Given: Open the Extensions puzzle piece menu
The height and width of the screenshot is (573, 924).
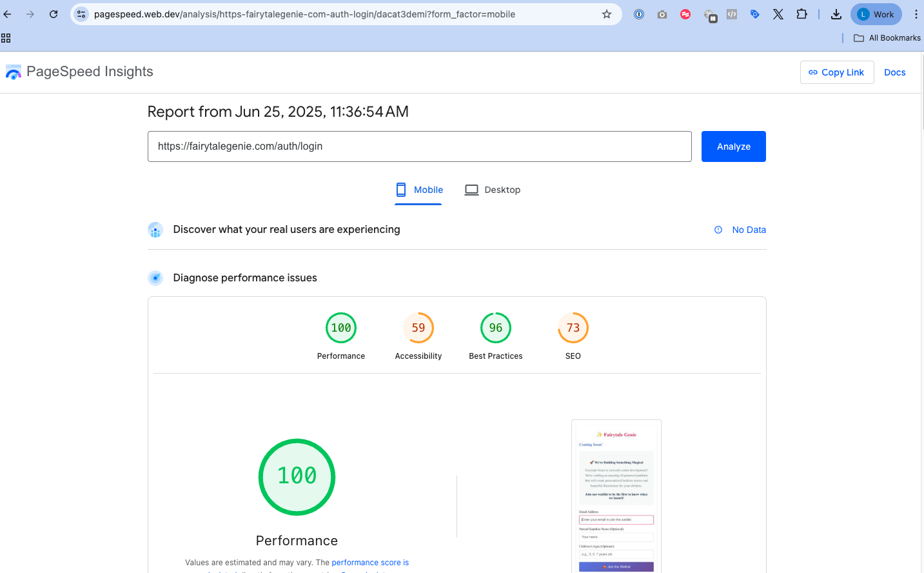Looking at the screenshot, I should (x=801, y=14).
